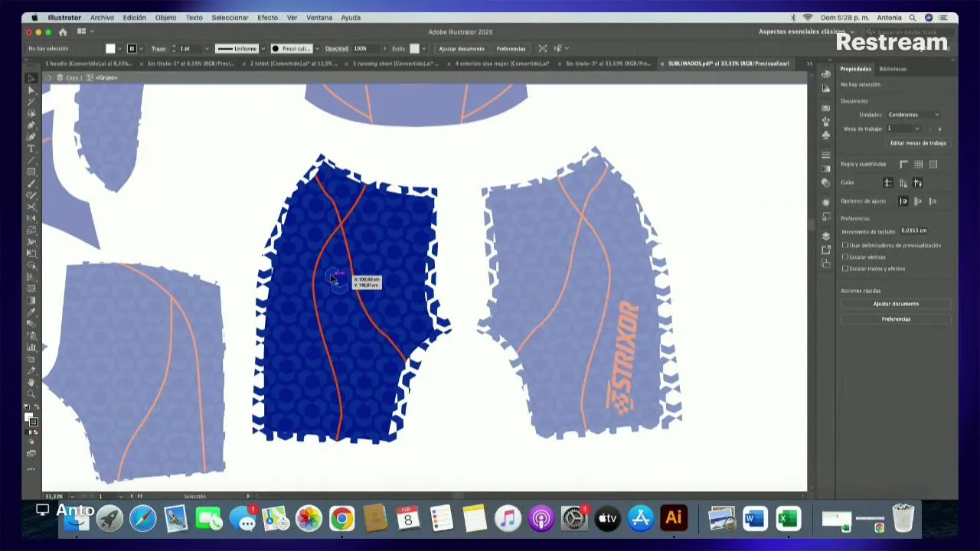
Task: Select the Direct Selection tool
Action: [x=31, y=90]
